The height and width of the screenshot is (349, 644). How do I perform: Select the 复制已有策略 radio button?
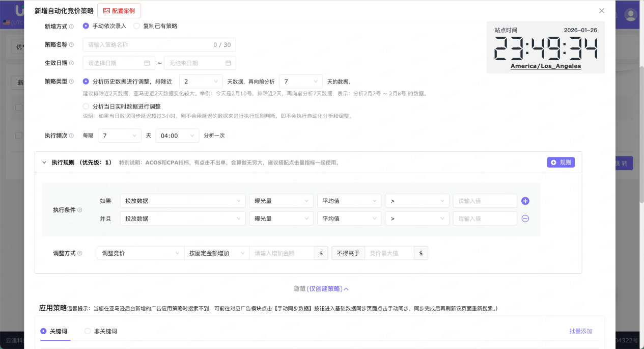tap(136, 25)
